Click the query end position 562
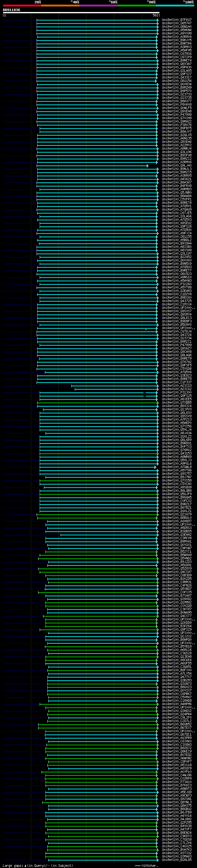Image resolution: width=197 pixels, height=868 pixels. pyautogui.click(x=155, y=15)
